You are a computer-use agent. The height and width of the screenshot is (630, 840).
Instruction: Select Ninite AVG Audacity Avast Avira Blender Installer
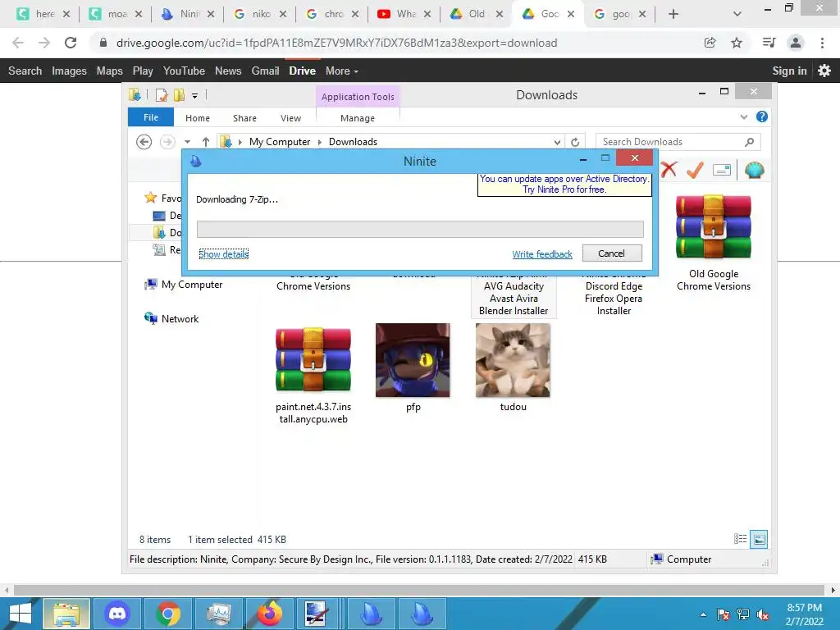pos(514,298)
